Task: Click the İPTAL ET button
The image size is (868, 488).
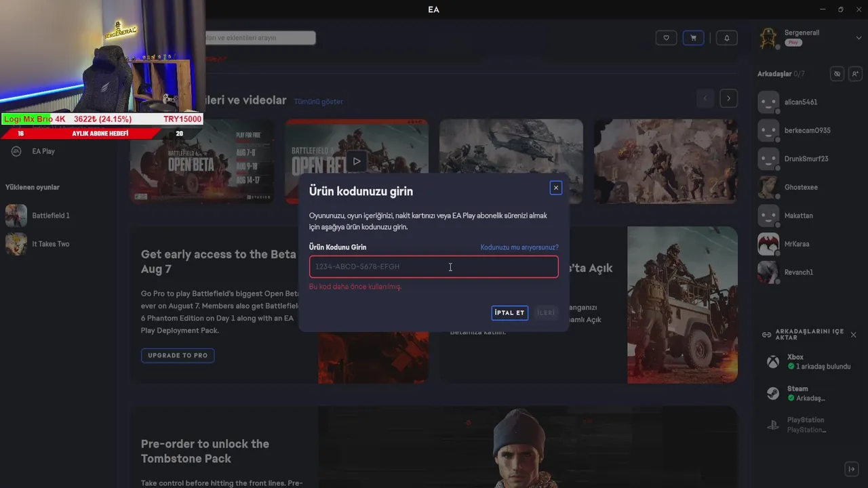Action: point(510,312)
